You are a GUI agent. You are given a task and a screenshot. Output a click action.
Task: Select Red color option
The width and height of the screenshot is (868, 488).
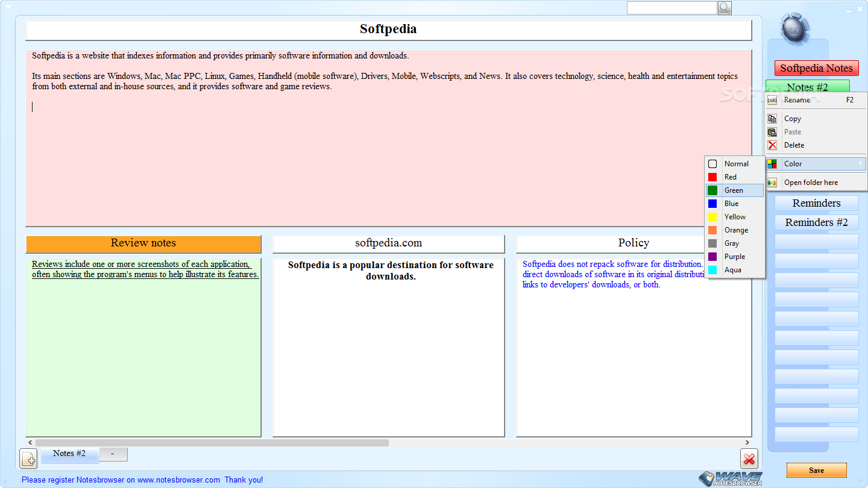point(735,177)
